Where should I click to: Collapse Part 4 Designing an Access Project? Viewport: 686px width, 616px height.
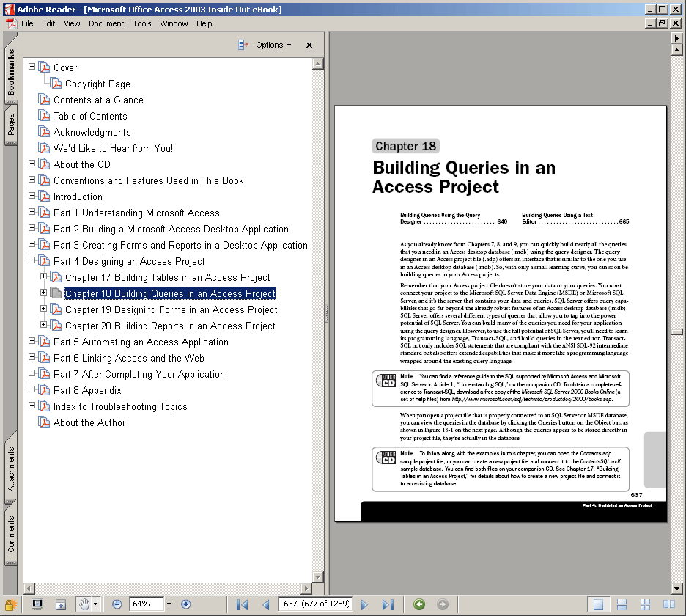32,260
